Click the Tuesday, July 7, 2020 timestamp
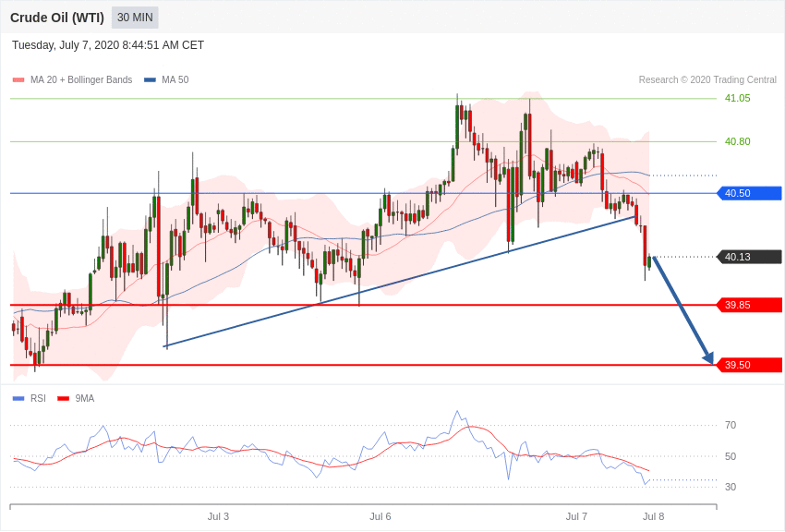 [x=108, y=45]
